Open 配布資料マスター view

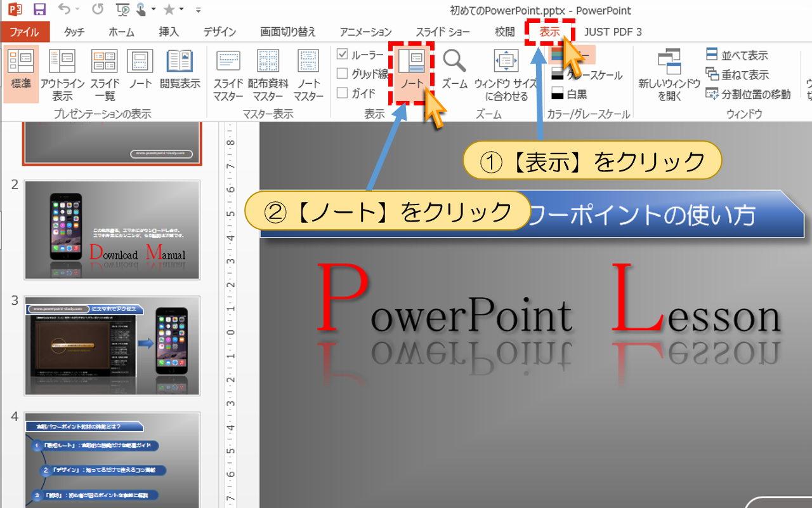coord(268,74)
